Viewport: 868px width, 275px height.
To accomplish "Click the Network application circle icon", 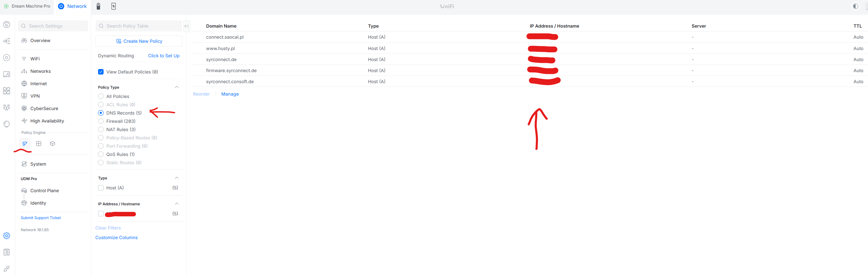I will 61,6.
